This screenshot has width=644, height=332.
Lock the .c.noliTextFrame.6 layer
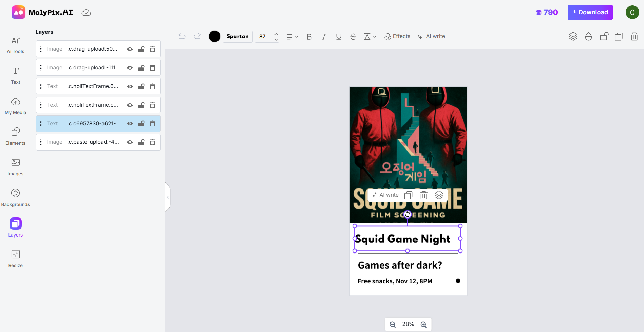click(x=141, y=86)
